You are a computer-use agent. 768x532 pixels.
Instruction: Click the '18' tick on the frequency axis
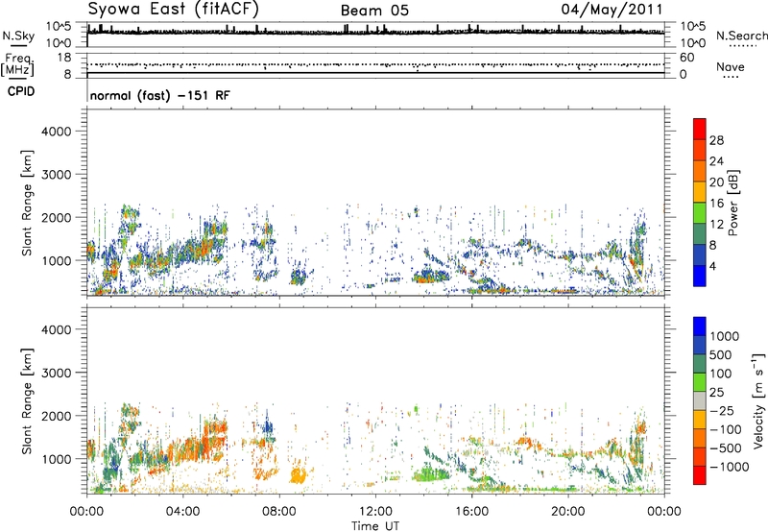(64, 58)
